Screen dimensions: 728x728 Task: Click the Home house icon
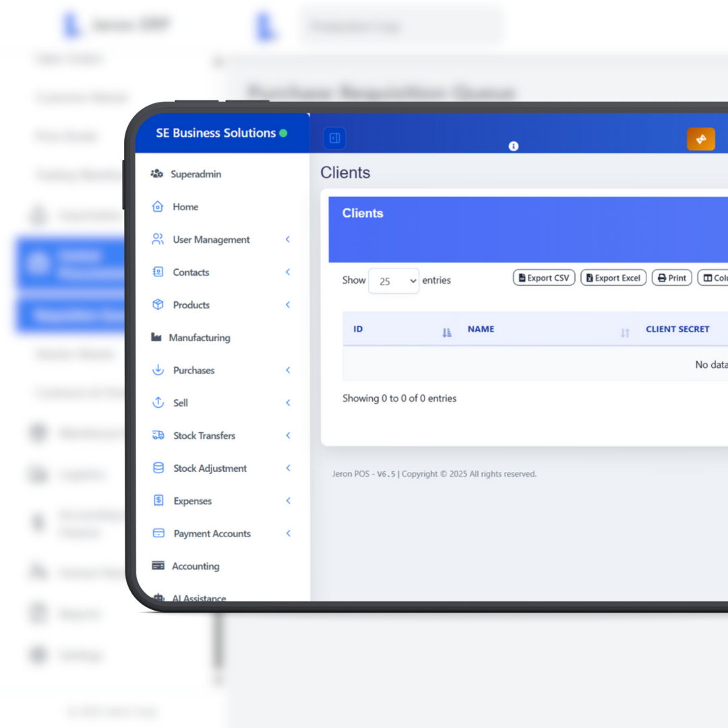click(x=158, y=207)
